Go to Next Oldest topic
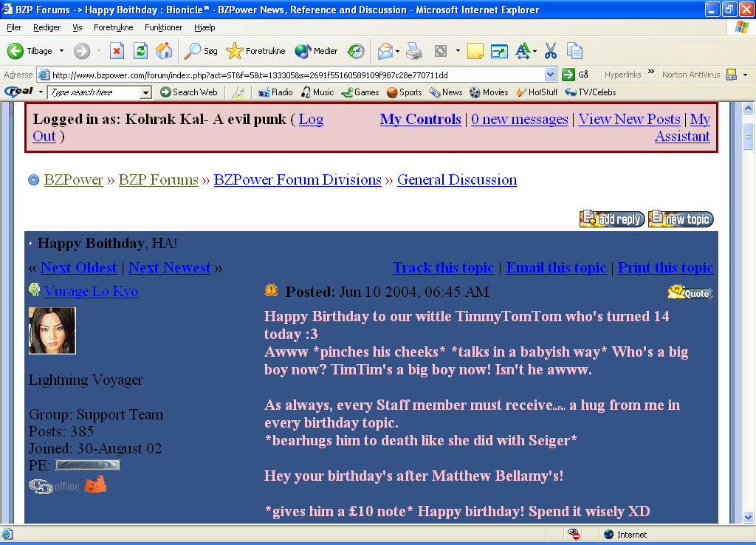This screenshot has width=756, height=545. 78,267
